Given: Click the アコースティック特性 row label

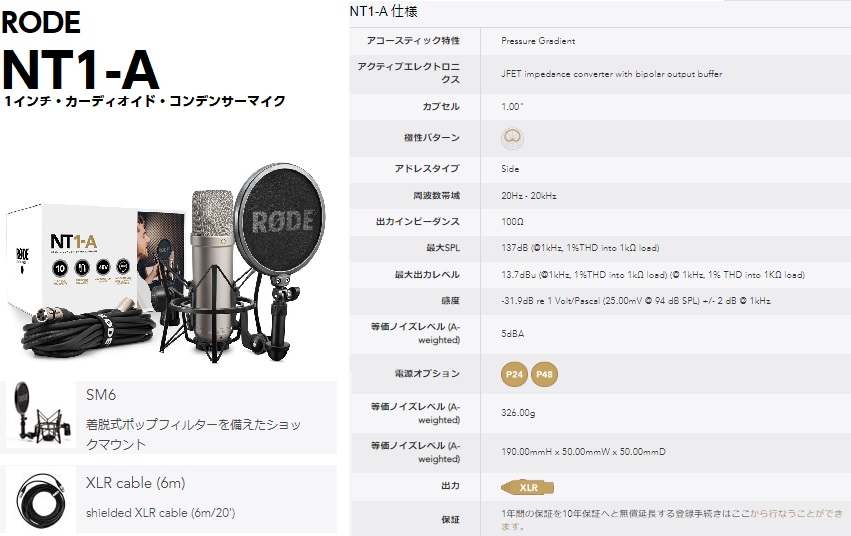Looking at the screenshot, I should pyautogui.click(x=413, y=41).
